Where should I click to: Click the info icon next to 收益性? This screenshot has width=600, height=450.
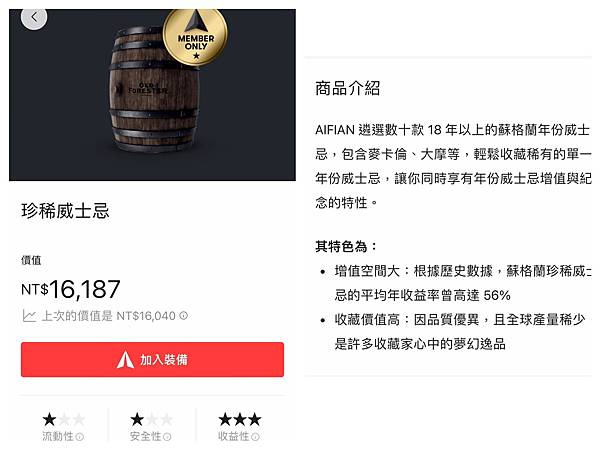tap(255, 437)
